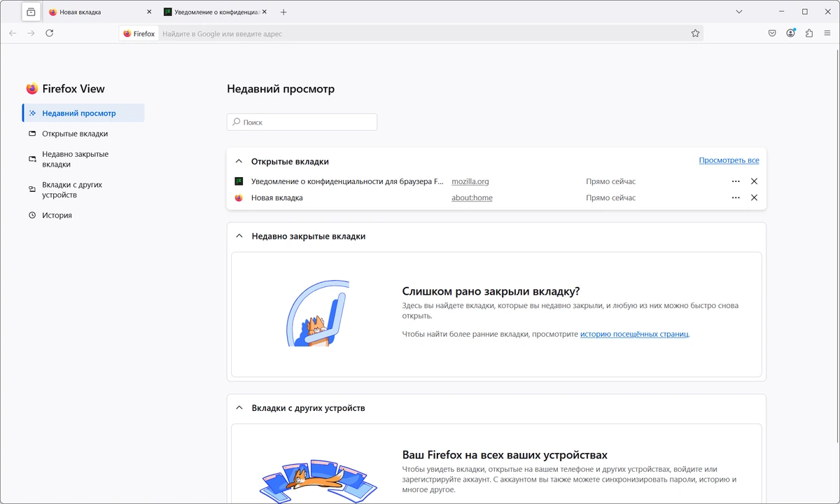Screen dimensions: 840x504
Task: Open the Extensions puzzle icon
Action: (809, 33)
